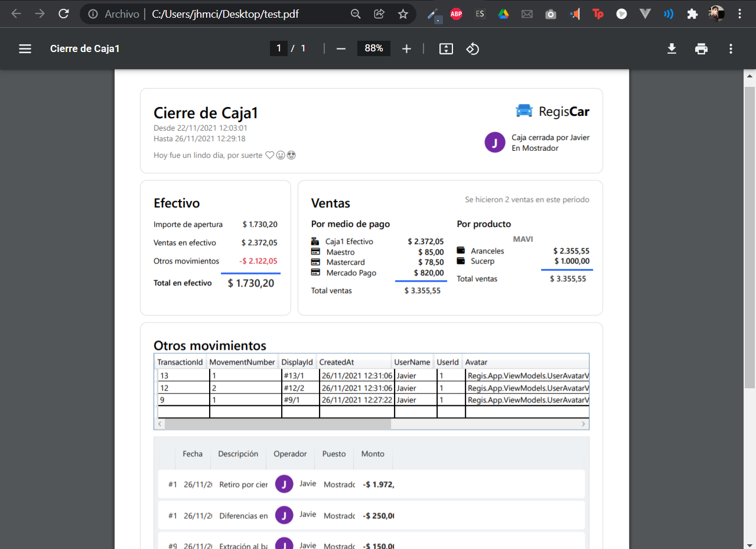Open the blue sound waves extension

(669, 14)
